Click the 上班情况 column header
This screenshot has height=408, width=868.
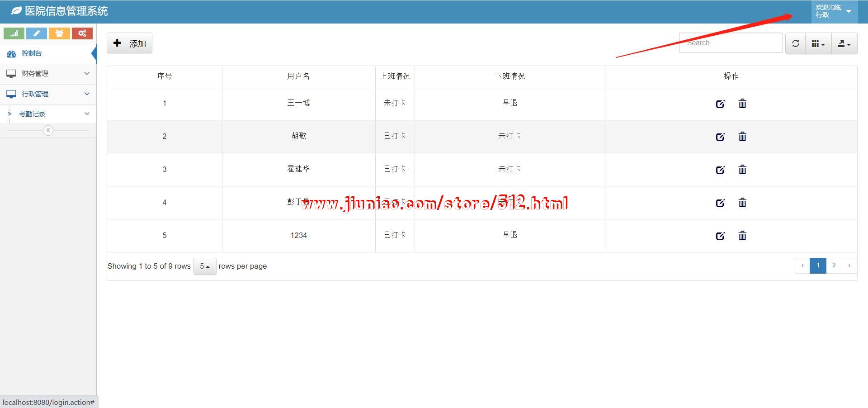(x=395, y=76)
